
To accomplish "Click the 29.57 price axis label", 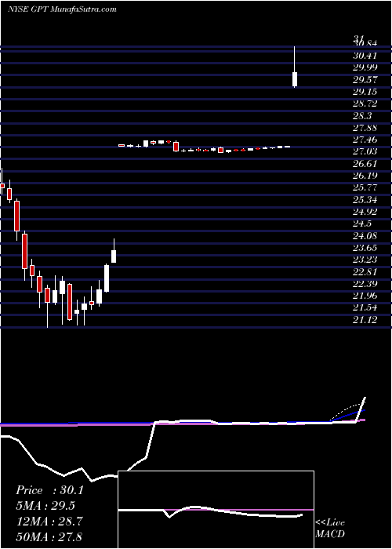I will [365, 80].
